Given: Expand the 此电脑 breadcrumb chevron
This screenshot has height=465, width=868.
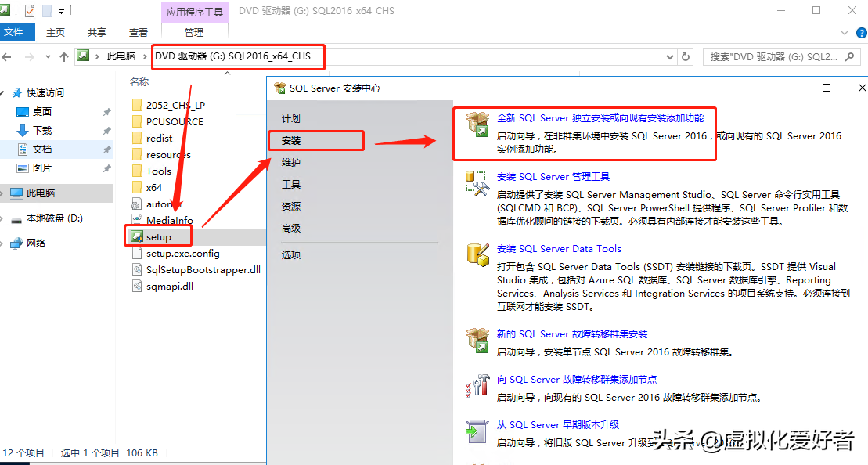Looking at the screenshot, I should (x=145, y=56).
